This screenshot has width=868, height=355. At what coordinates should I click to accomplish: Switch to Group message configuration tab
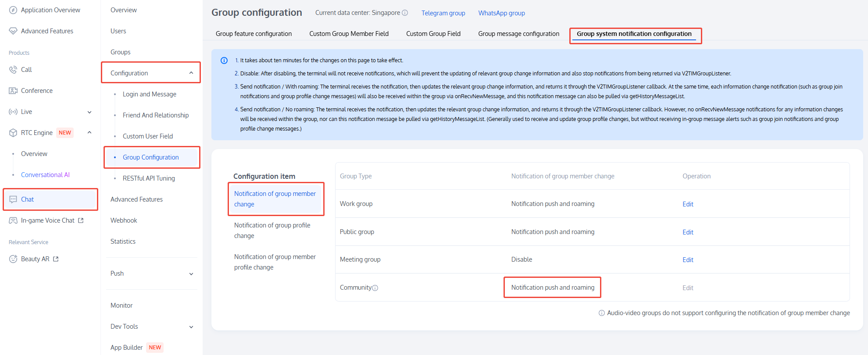(518, 34)
